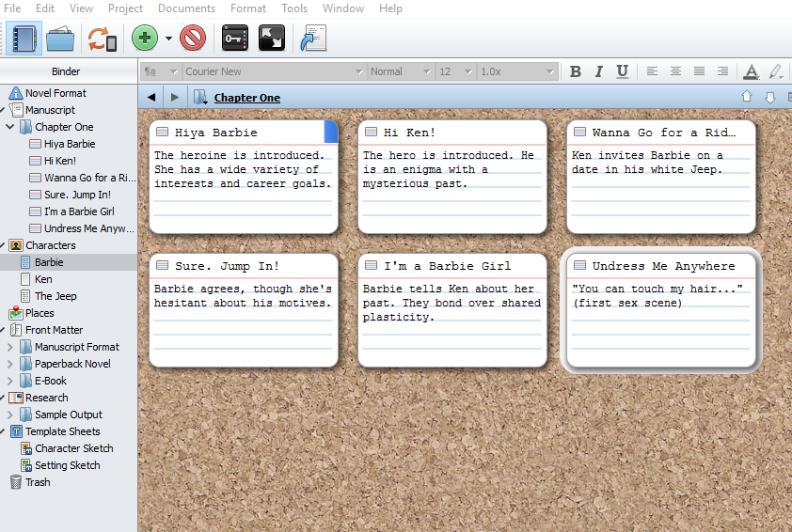Open the Tools menu

click(x=294, y=8)
